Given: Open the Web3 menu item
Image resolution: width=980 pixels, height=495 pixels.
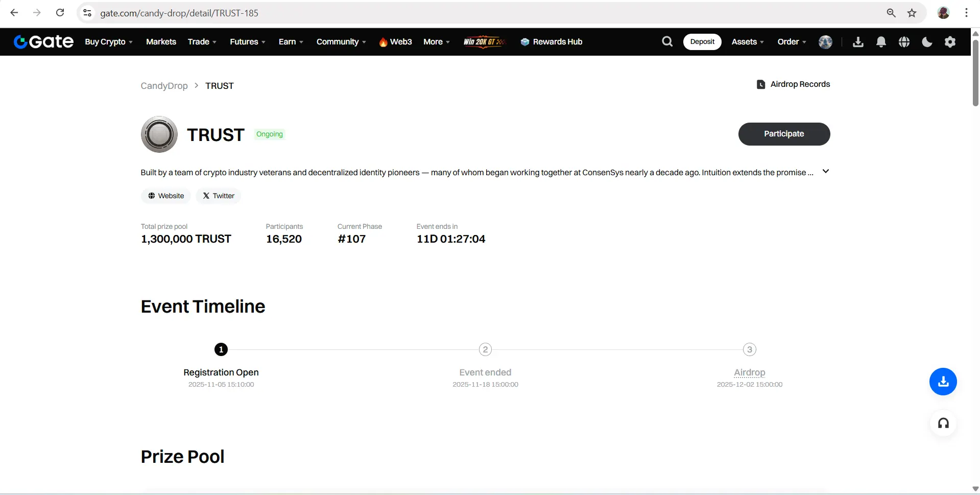Looking at the screenshot, I should tap(395, 42).
